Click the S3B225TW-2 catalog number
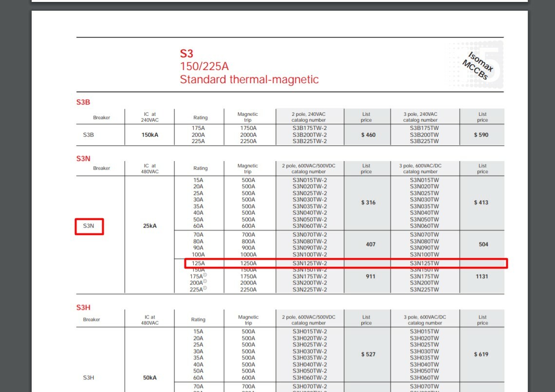 309,142
